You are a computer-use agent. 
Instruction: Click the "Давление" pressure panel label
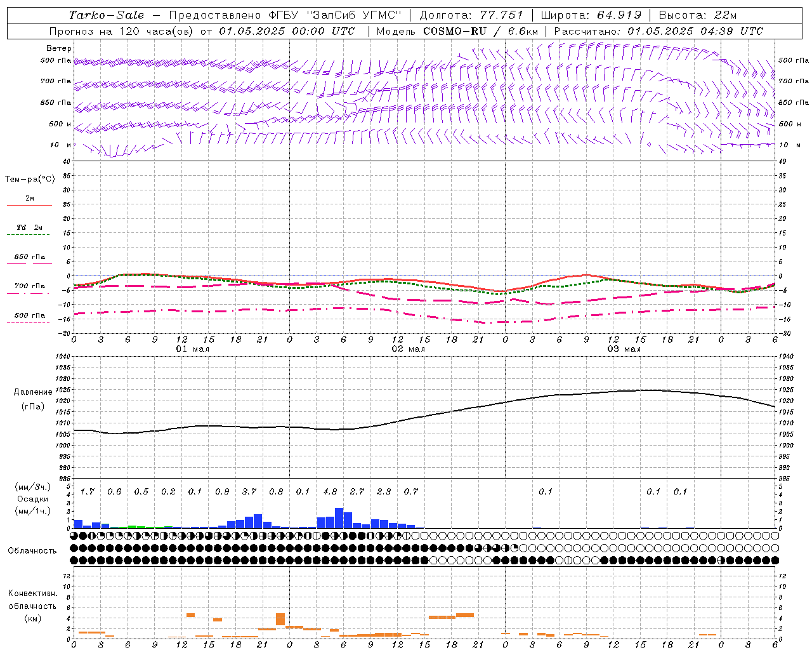point(33,392)
